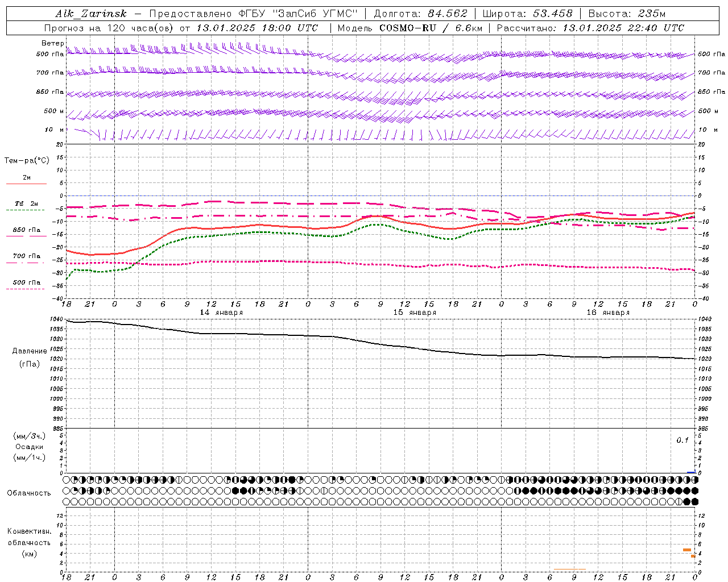Click the -40 value on right temperature axis
Viewport: 728px width, 582px height.
[703, 299]
